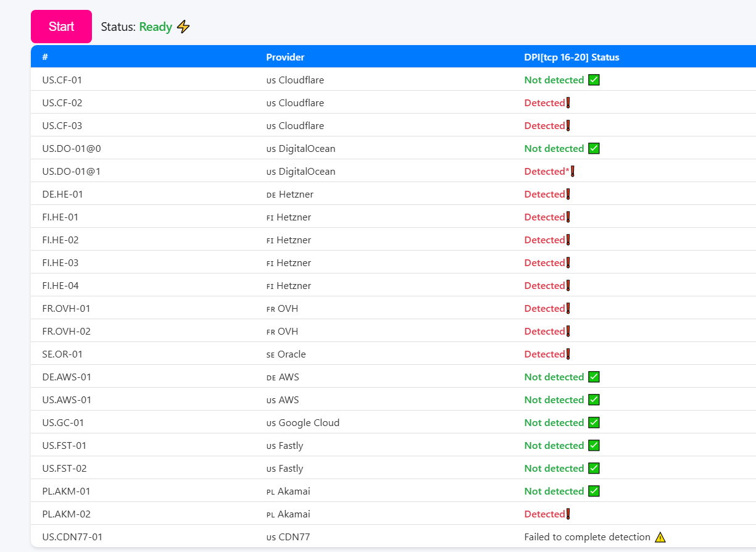Select the US.CF-02 identifier cell
756x552 pixels.
tap(62, 102)
